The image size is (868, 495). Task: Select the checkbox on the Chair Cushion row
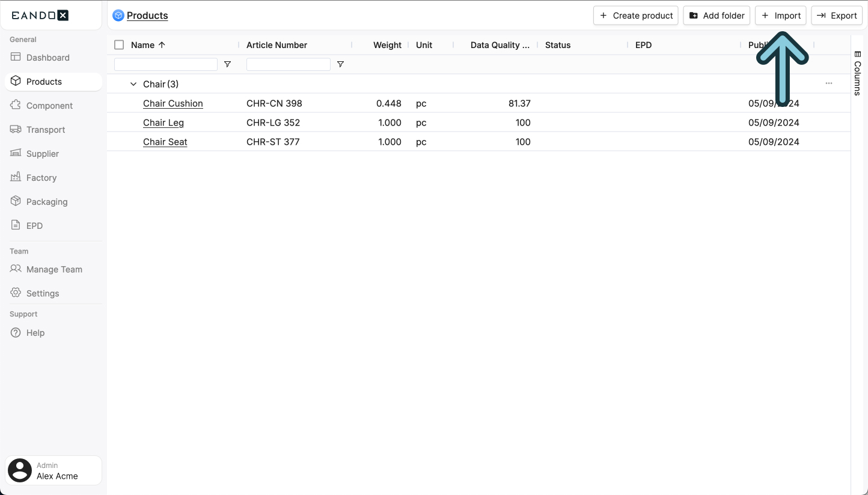click(x=118, y=103)
